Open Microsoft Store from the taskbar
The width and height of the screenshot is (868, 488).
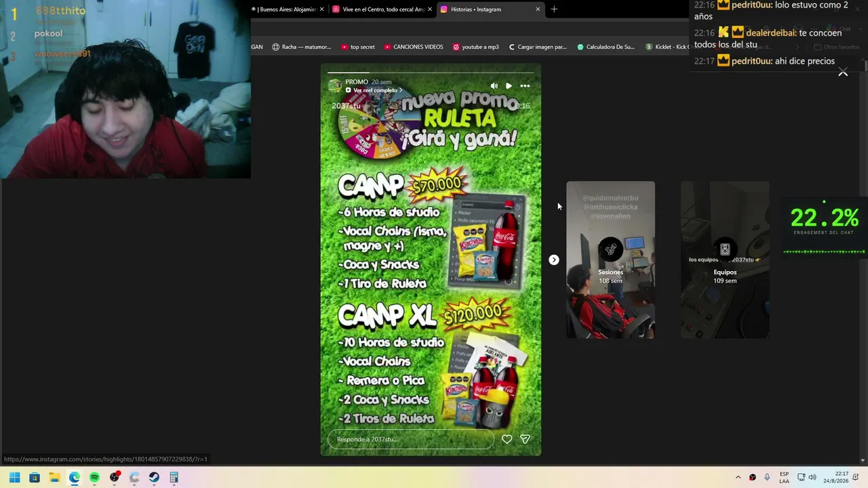click(35, 477)
